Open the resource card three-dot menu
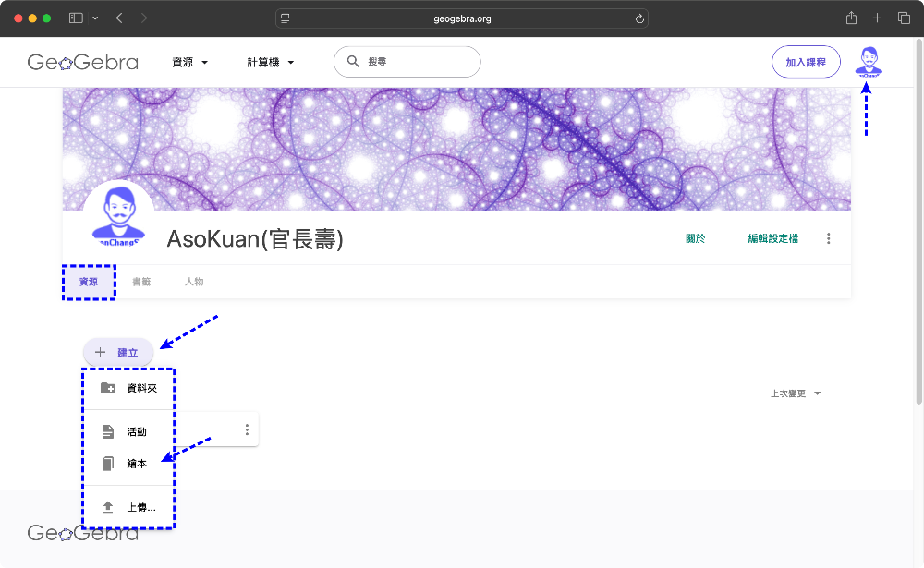The height and width of the screenshot is (568, 924). click(247, 429)
